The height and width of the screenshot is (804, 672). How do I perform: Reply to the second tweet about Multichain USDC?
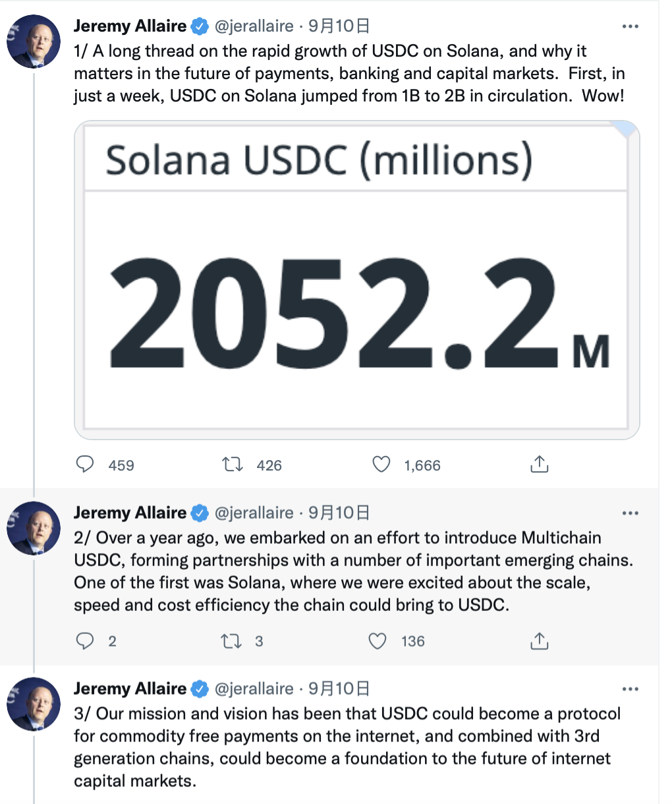(86, 641)
